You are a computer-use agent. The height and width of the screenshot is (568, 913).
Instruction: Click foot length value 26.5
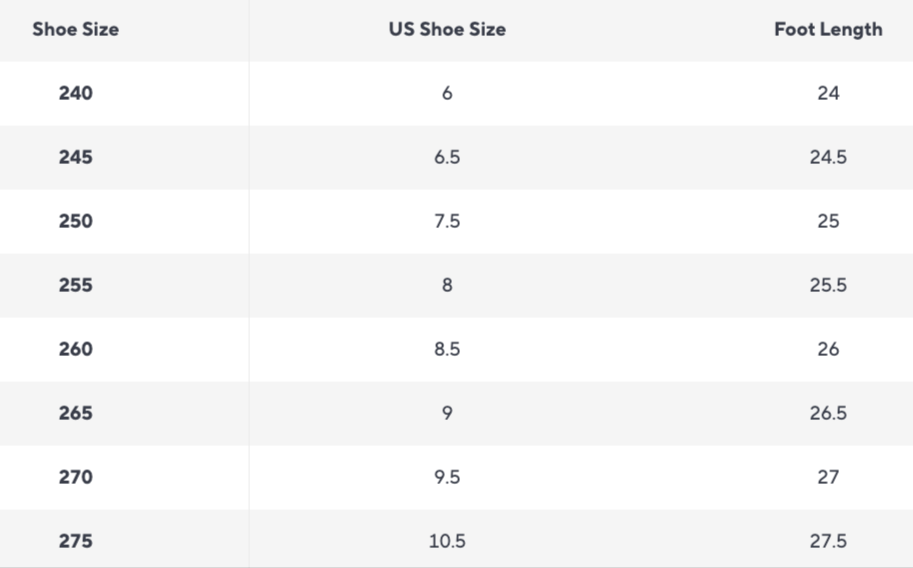point(828,414)
